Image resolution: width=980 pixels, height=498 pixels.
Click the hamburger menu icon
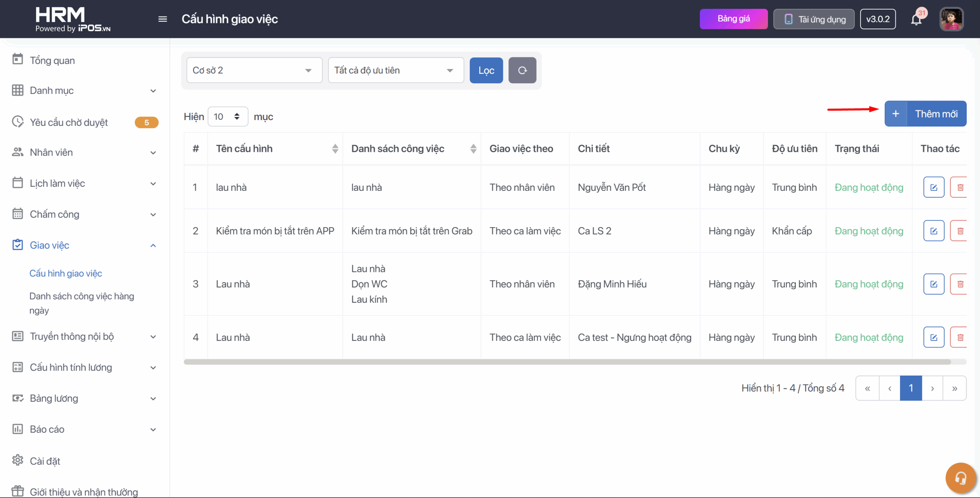(162, 19)
